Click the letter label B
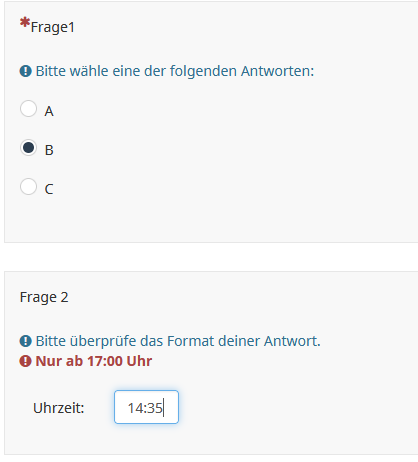The height and width of the screenshot is (462, 418). tap(49, 150)
